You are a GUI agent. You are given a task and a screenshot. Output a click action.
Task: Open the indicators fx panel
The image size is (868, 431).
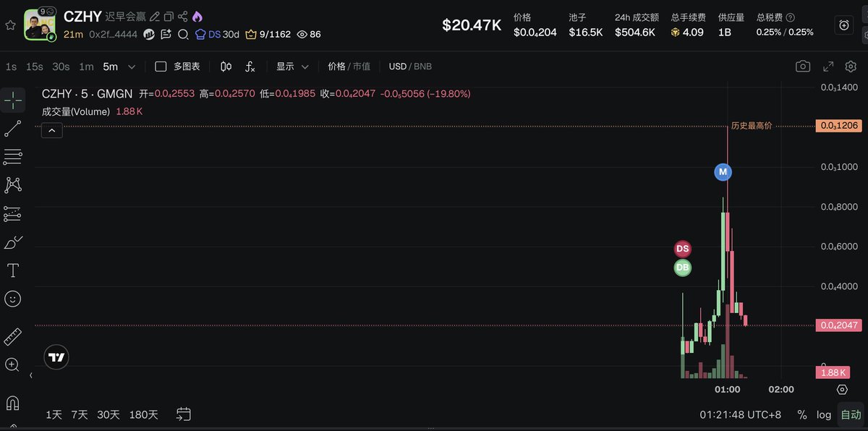tap(250, 66)
